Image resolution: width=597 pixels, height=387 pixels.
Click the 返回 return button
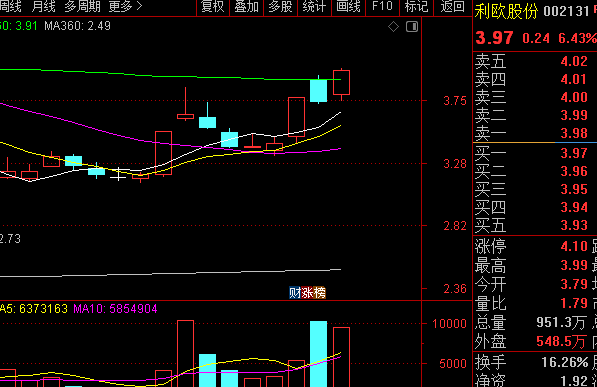coord(453,7)
